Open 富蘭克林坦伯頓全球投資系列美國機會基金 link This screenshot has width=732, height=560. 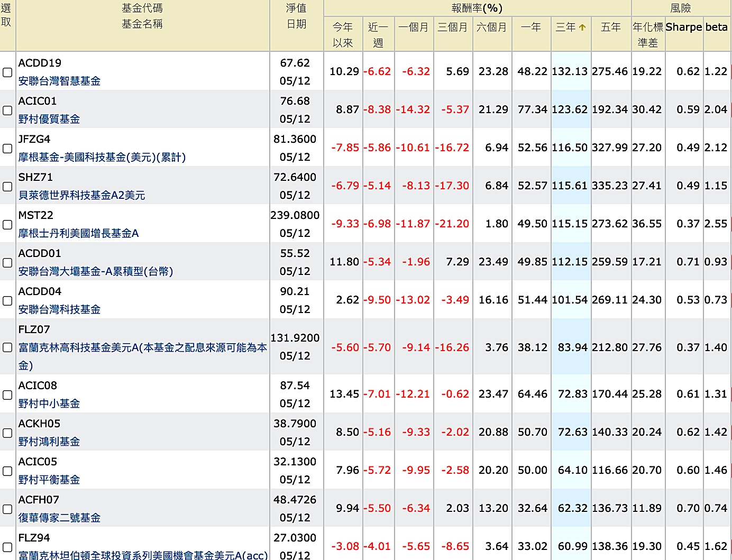143,555
